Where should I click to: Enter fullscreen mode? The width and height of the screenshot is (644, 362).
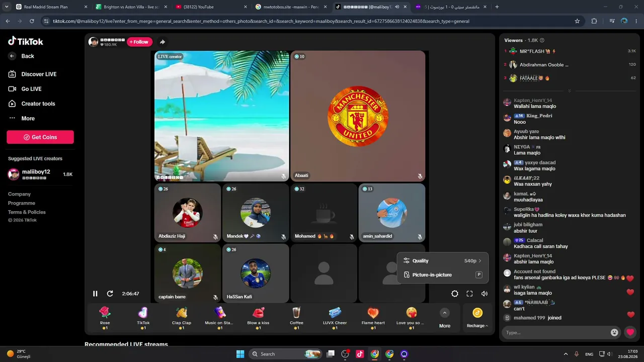[469, 294]
